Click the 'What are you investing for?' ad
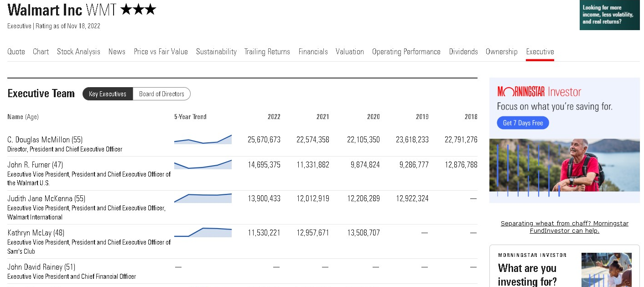The width and height of the screenshot is (644, 287). coord(527,274)
